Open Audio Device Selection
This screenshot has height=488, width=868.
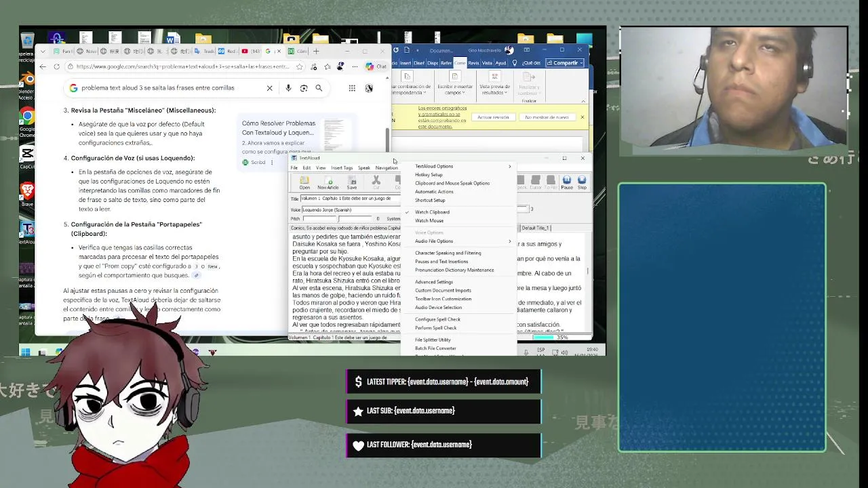[438, 307]
